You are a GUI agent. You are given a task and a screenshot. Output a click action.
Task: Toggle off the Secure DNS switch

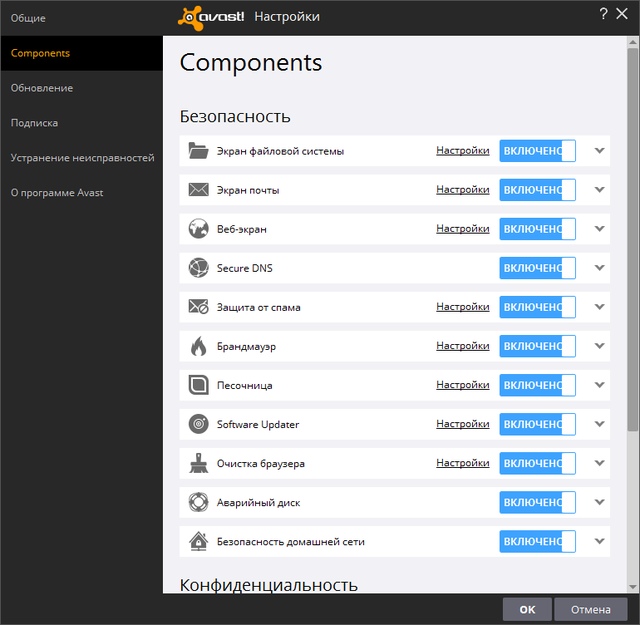tap(537, 268)
